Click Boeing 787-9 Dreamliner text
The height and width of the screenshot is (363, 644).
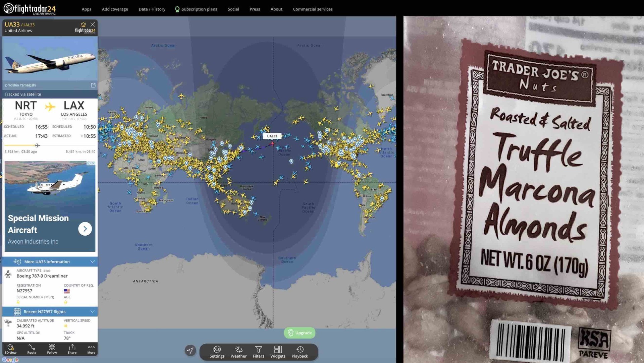coord(42,276)
